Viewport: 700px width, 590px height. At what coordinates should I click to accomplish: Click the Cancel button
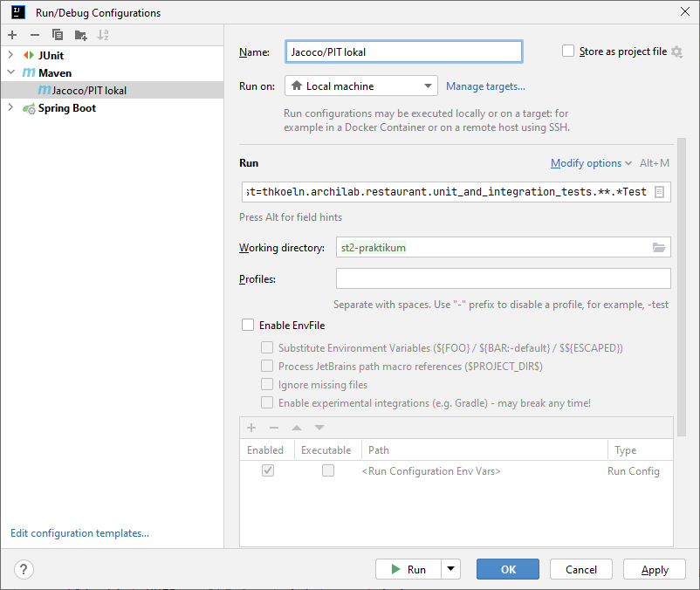(x=580, y=569)
